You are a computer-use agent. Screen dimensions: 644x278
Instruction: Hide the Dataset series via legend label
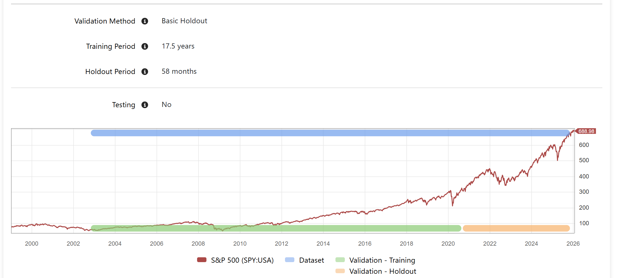pos(311,260)
